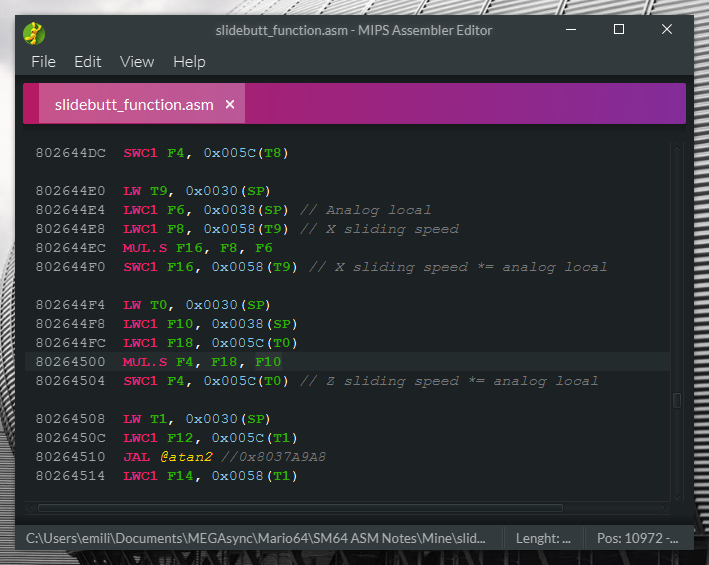Click the '// X sliding speed' comment at 802644E8

[379, 229]
